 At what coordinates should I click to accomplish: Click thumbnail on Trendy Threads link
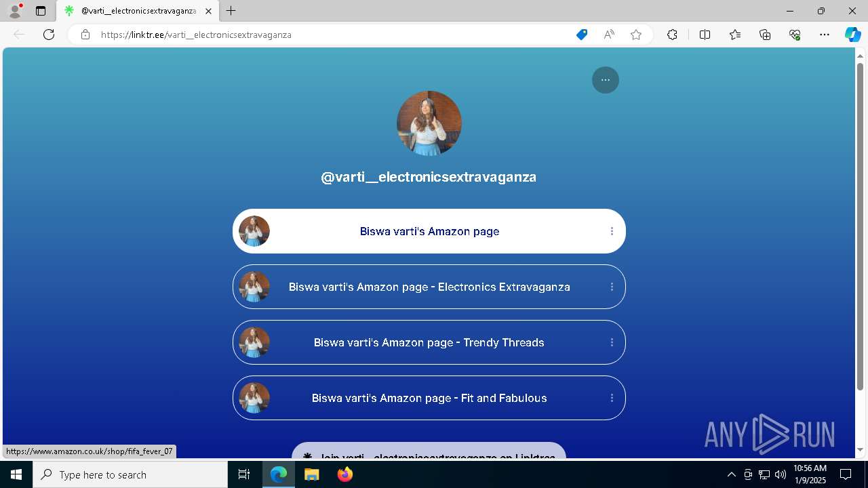[x=254, y=342]
